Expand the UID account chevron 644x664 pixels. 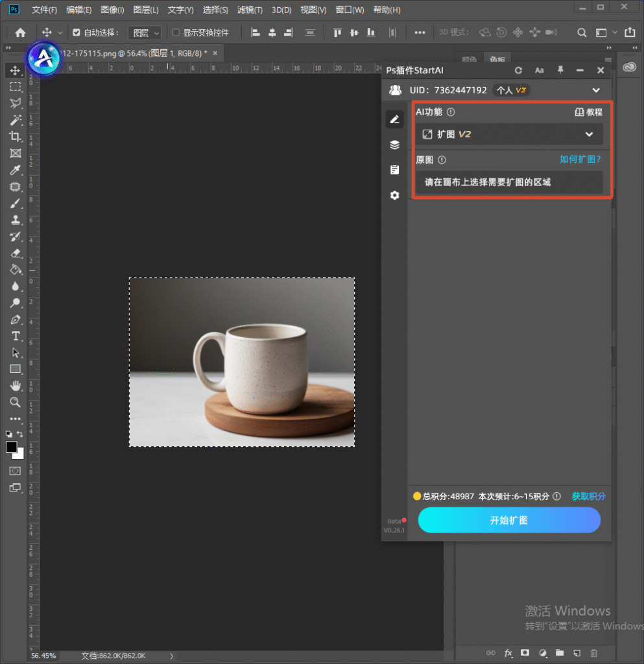point(596,90)
